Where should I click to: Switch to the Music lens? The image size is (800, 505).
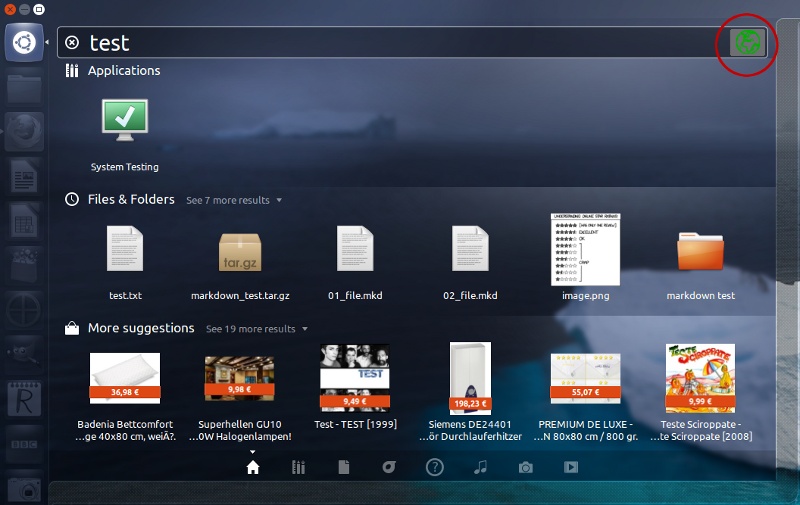(x=480, y=467)
